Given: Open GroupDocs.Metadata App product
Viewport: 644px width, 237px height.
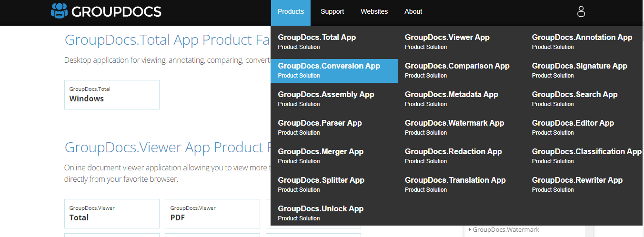Looking at the screenshot, I should tap(461, 99).
